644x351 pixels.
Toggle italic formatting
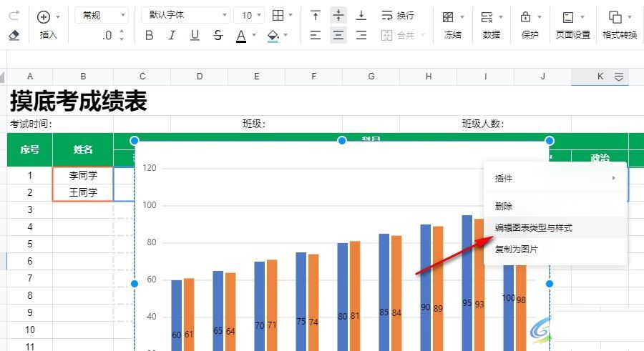[172, 35]
